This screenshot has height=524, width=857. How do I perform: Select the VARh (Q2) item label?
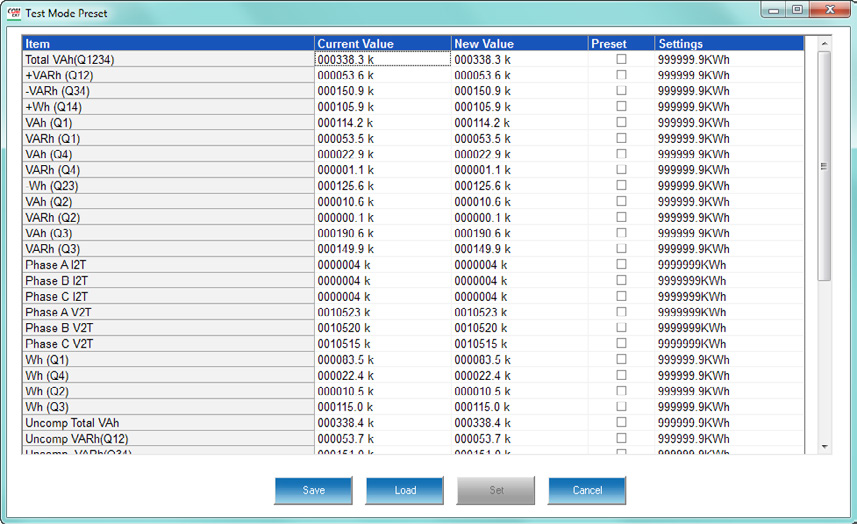pyautogui.click(x=168, y=217)
